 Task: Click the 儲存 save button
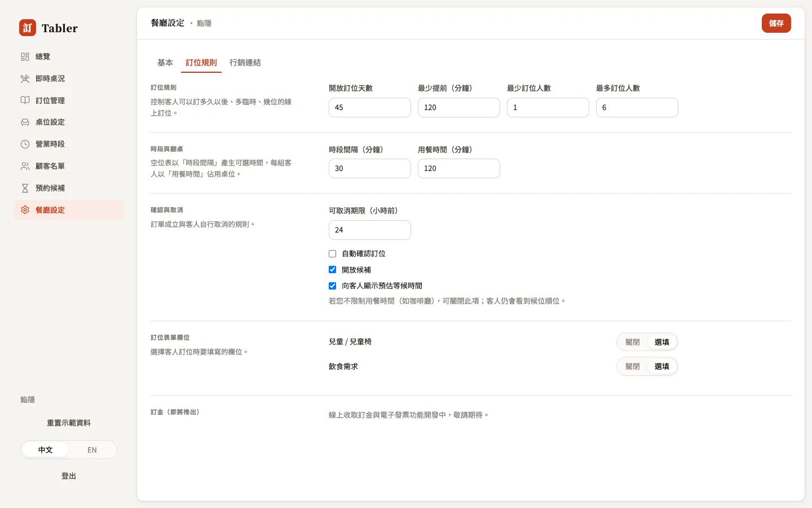pyautogui.click(x=776, y=23)
